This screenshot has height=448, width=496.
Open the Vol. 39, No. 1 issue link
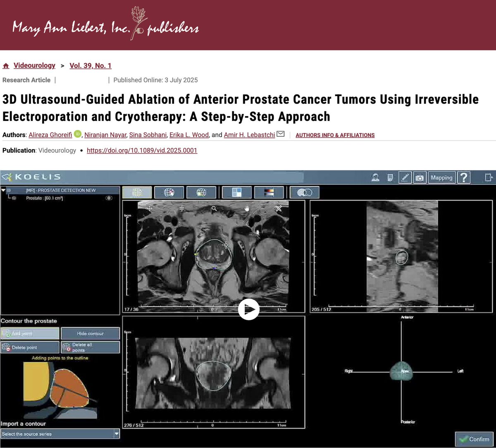coord(90,66)
